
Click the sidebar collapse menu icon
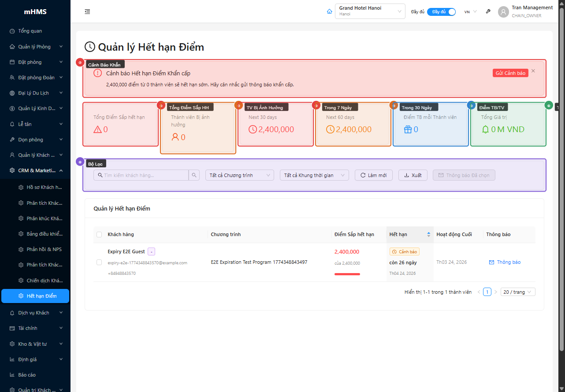click(87, 12)
